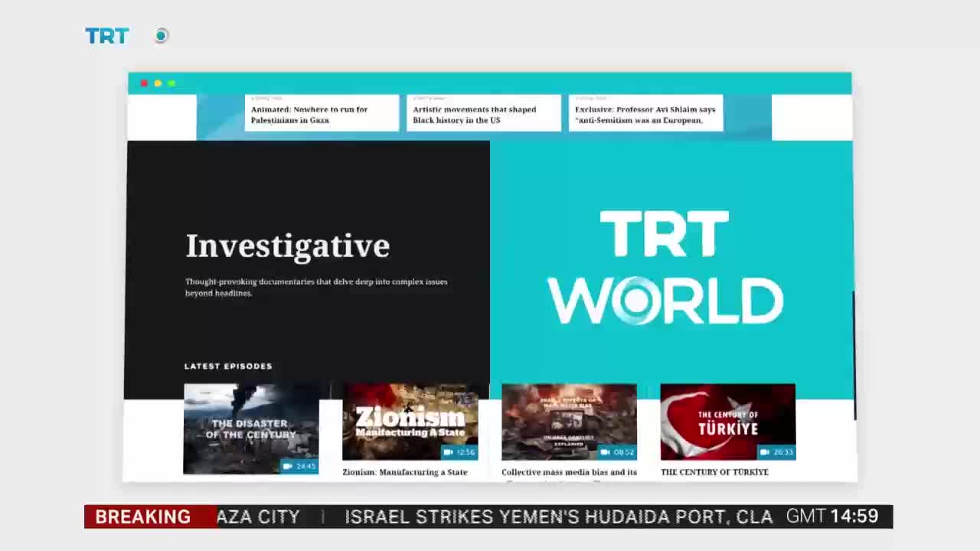
Task: Click the yellow window minimize dot
Action: point(158,83)
